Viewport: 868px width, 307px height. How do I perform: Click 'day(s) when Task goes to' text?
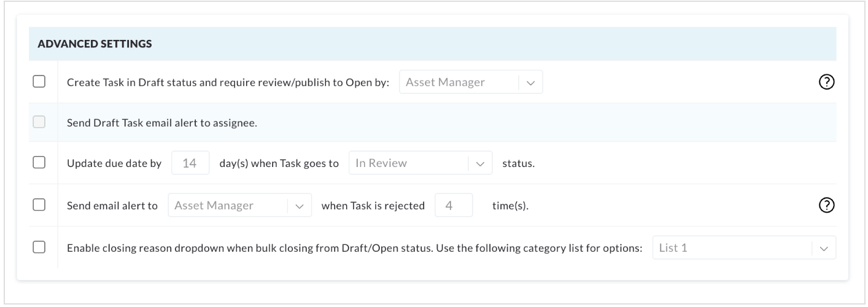(279, 164)
